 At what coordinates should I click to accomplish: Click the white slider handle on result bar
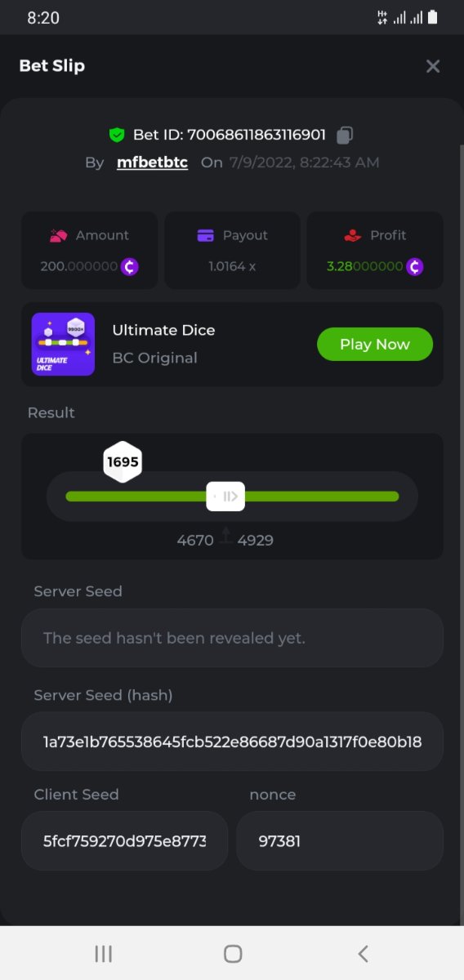225,496
